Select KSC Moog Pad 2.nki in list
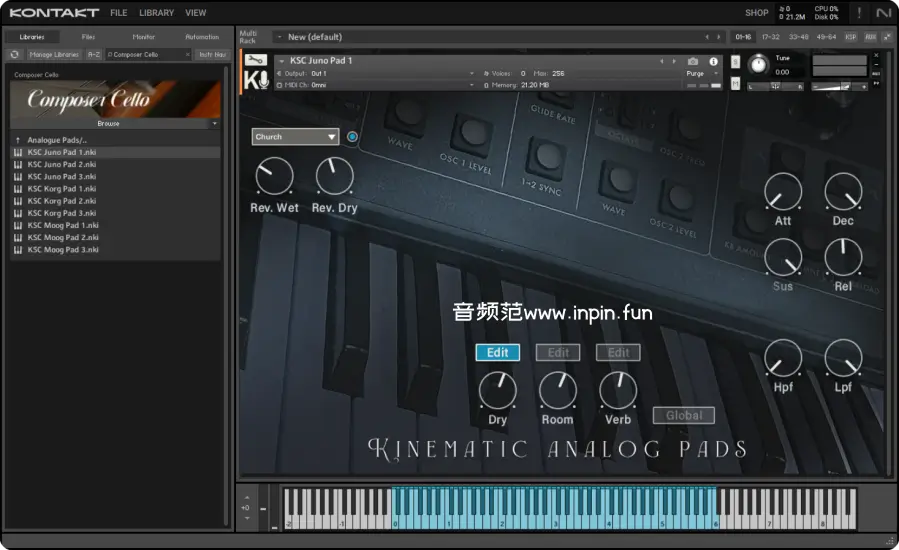The width and height of the screenshot is (899, 550). (62, 237)
